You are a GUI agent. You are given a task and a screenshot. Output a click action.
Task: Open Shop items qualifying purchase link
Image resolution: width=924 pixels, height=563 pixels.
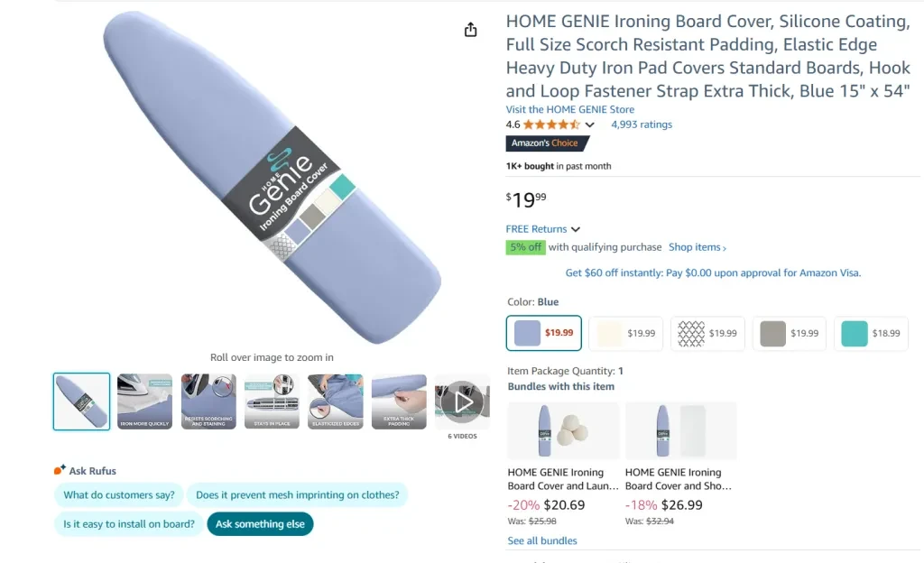(697, 247)
